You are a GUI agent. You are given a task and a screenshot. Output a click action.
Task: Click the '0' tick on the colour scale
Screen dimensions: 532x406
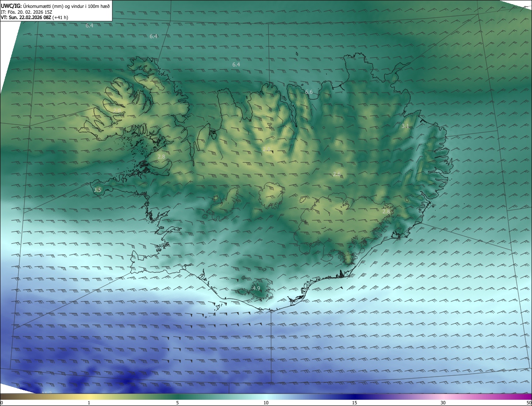pyautogui.click(x=2, y=403)
